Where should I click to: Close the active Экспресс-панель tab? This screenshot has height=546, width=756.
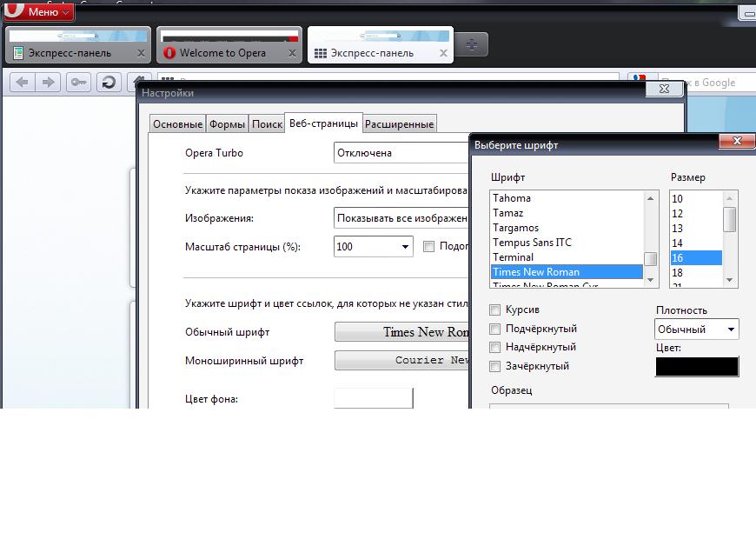443,53
